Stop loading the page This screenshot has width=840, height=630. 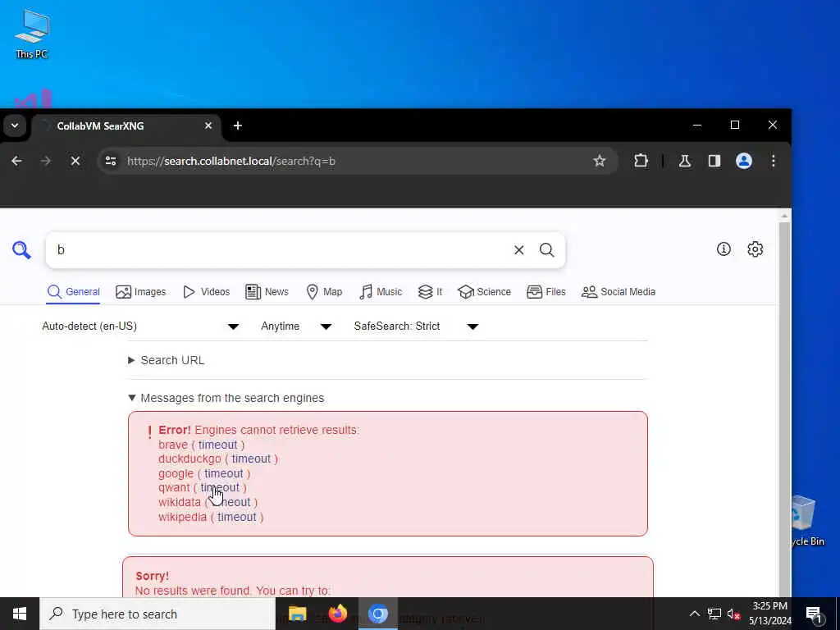tap(75, 161)
